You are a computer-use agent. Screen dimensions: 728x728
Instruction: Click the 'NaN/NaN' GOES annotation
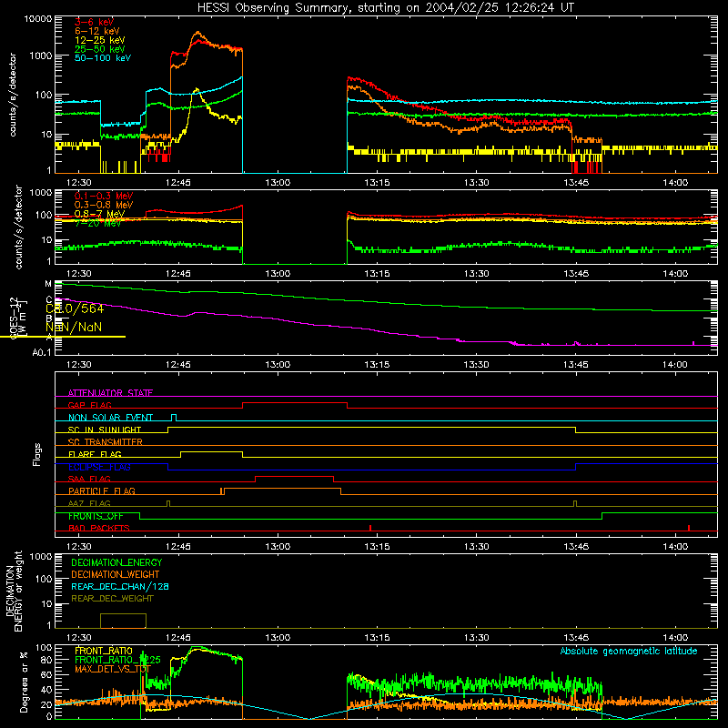pos(74,328)
